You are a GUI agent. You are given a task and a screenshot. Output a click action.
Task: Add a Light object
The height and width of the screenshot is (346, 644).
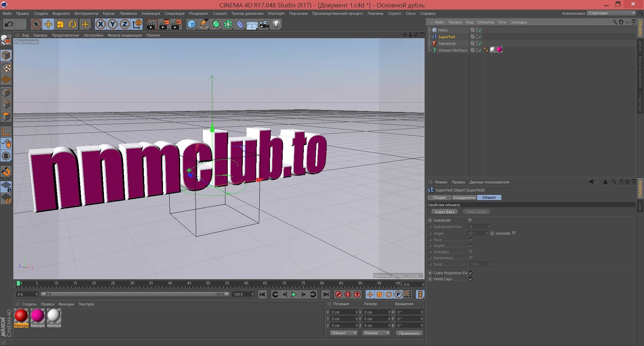point(276,24)
